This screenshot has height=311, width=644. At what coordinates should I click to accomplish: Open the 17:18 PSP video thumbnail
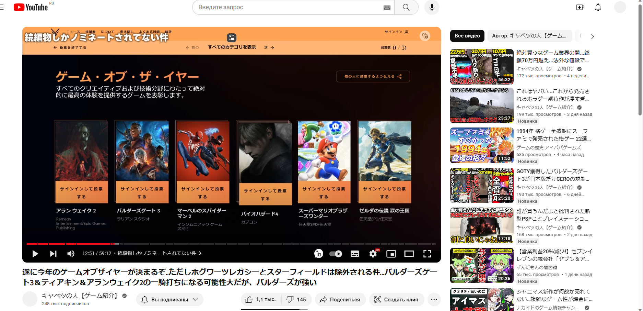click(x=482, y=225)
